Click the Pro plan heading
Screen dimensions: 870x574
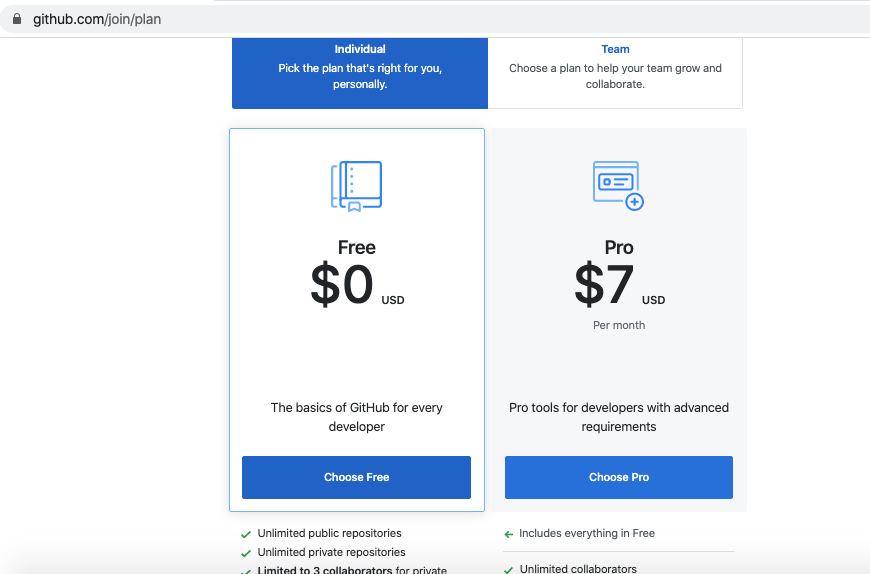619,247
